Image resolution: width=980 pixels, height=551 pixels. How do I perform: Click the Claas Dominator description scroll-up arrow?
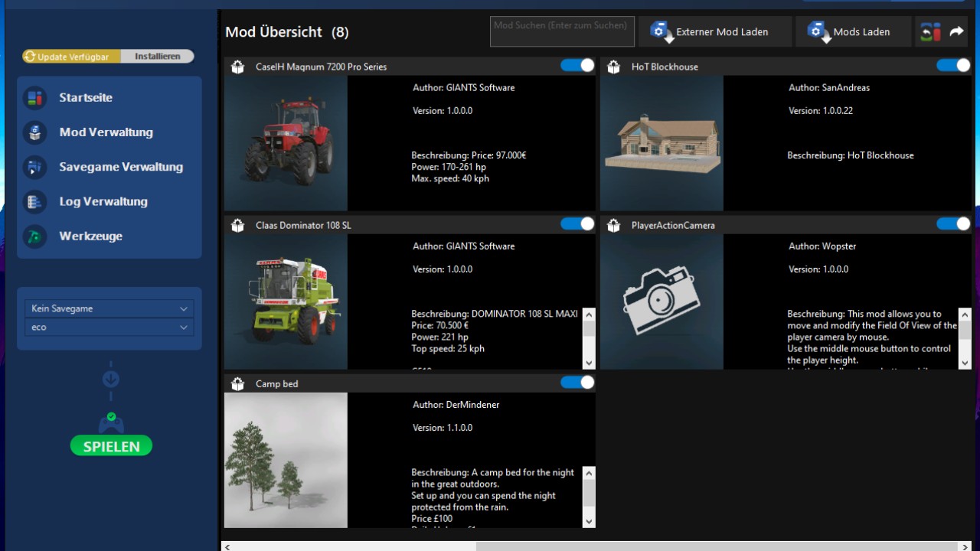tap(589, 314)
